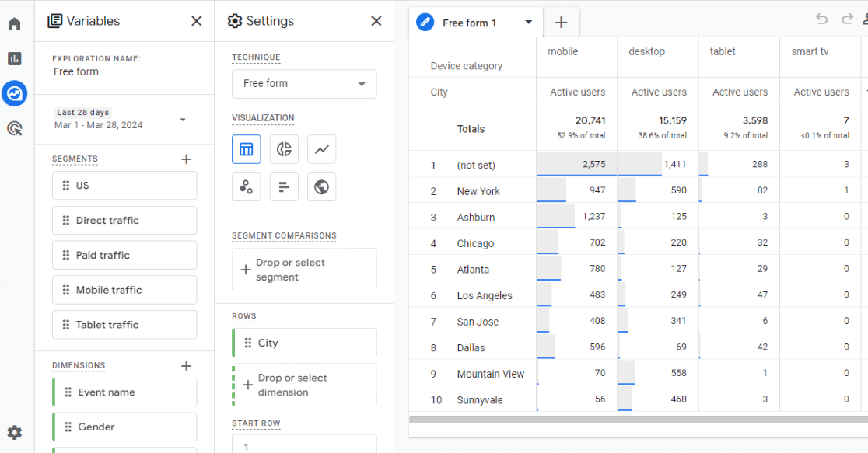
Task: Select the table visualization
Action: pos(247,149)
